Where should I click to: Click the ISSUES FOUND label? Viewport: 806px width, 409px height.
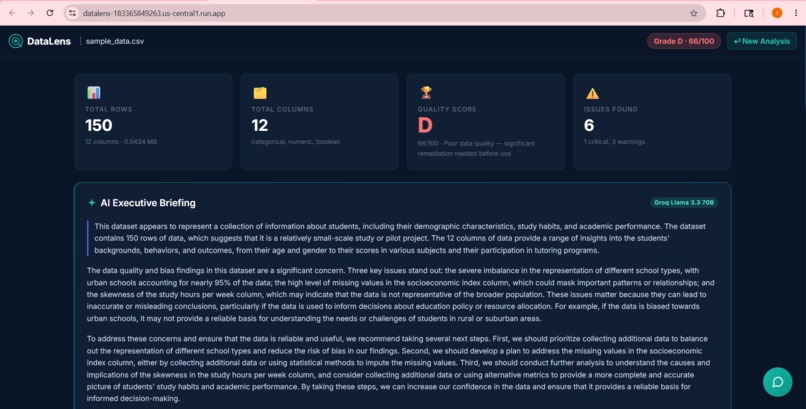click(611, 109)
